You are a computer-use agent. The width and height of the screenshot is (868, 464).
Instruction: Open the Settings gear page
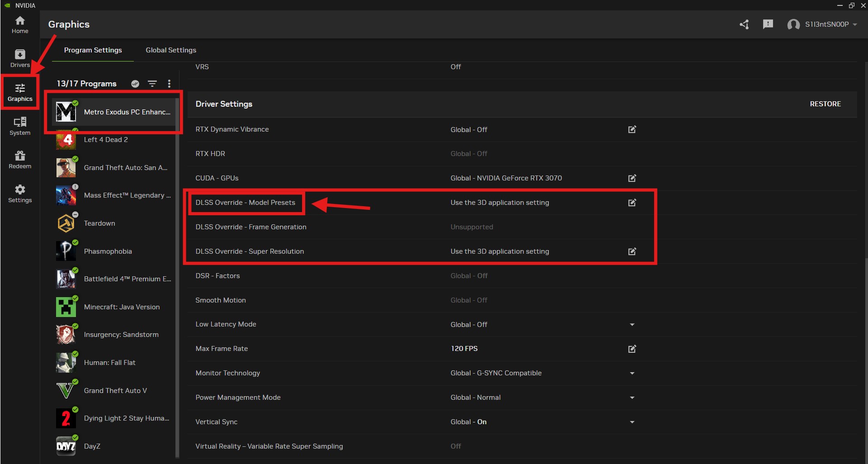[x=20, y=194]
